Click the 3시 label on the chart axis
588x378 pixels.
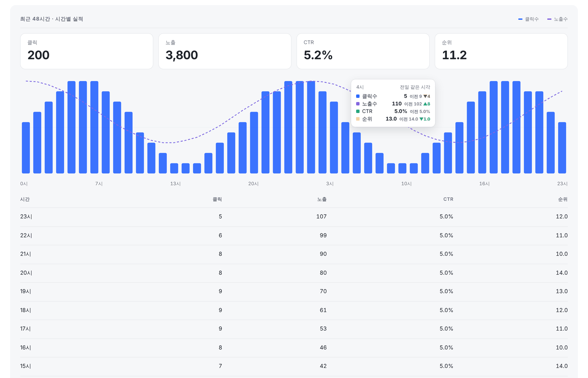[330, 184]
